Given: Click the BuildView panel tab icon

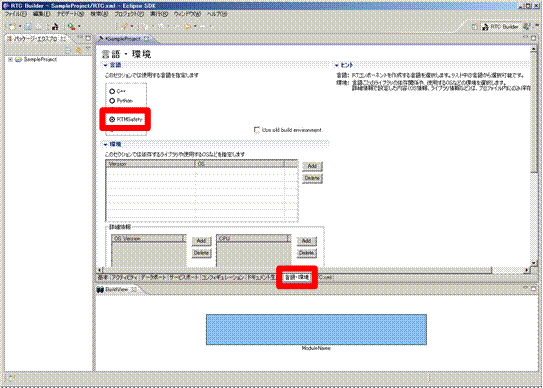Looking at the screenshot, I should 100,289.
